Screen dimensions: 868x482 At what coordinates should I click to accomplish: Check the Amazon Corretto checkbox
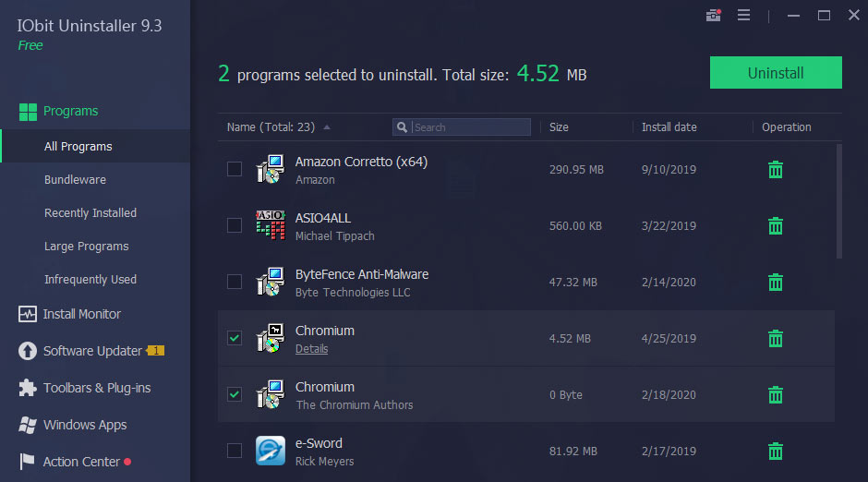[235, 169]
